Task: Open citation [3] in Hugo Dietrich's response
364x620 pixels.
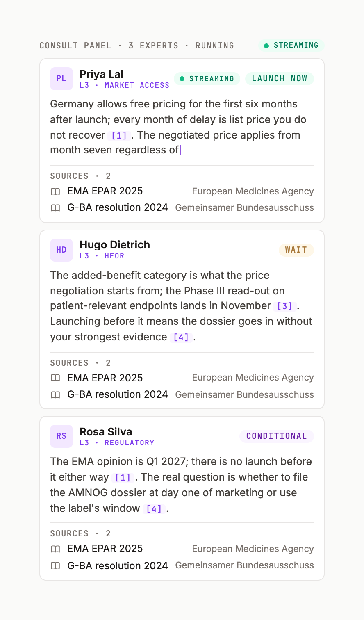Action: pyautogui.click(x=285, y=306)
